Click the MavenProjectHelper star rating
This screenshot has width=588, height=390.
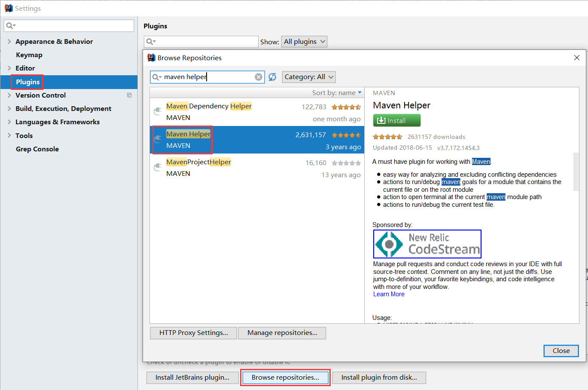[346, 163]
